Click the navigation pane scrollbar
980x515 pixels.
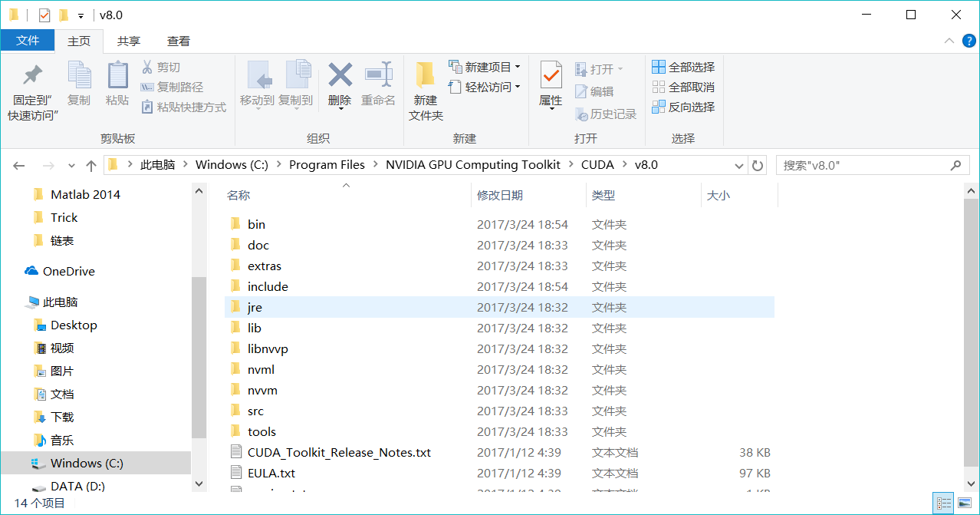(x=199, y=357)
